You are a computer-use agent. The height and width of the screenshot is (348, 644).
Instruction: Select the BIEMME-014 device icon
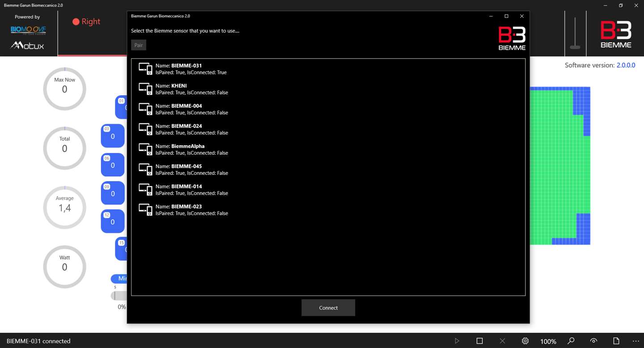tap(145, 190)
